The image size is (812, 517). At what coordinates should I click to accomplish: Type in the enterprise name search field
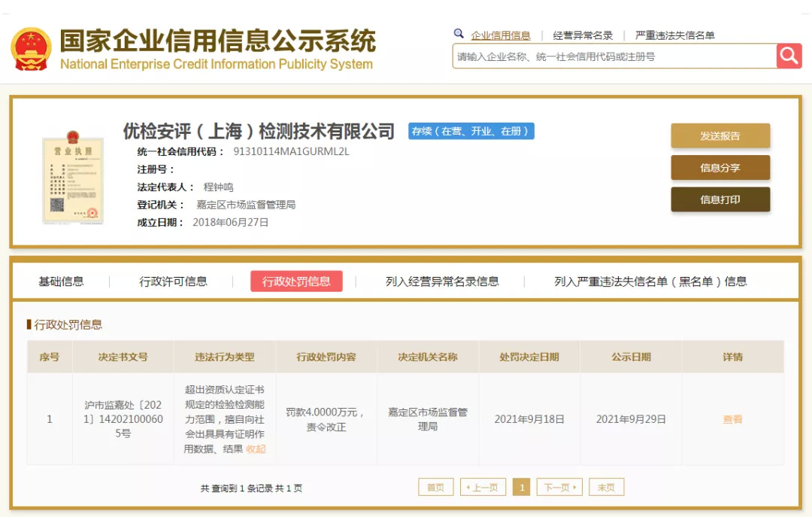(613, 56)
